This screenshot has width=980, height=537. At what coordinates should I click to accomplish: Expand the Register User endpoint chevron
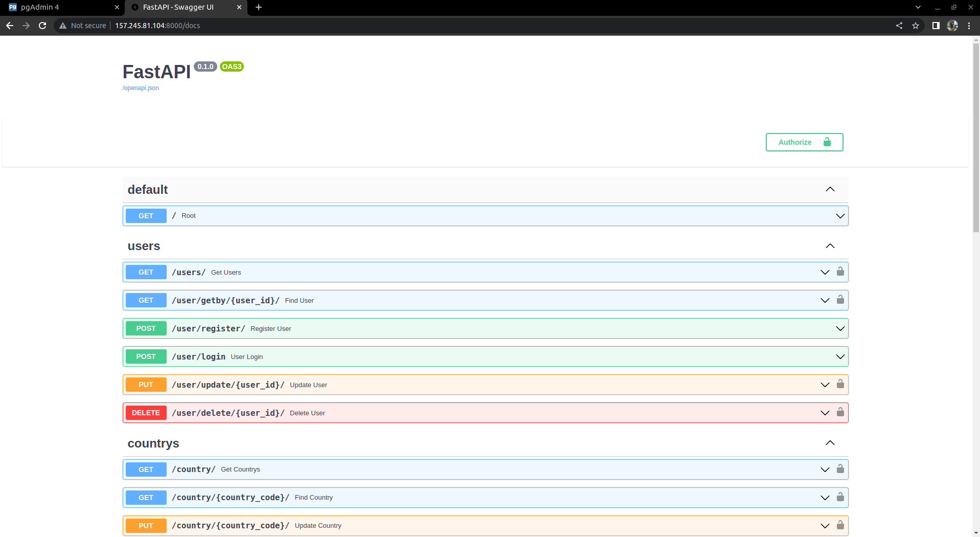pyautogui.click(x=840, y=328)
